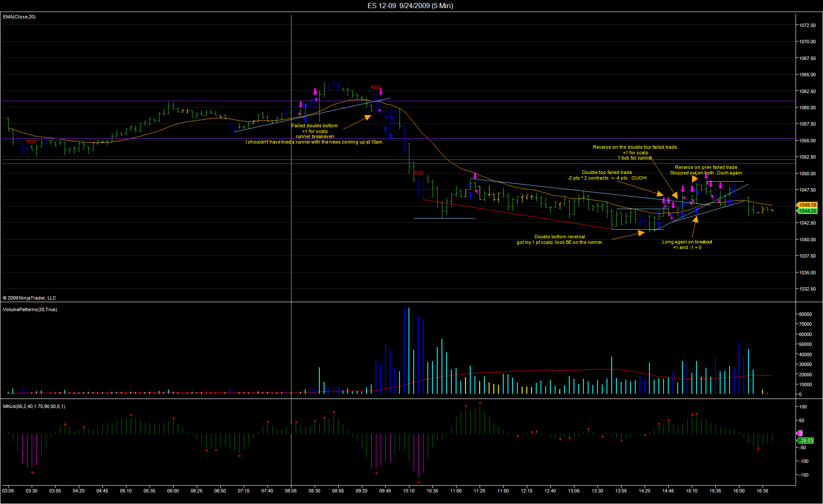Click the 10:10 time axis label
Screen dimensions: 823x504
(408, 491)
